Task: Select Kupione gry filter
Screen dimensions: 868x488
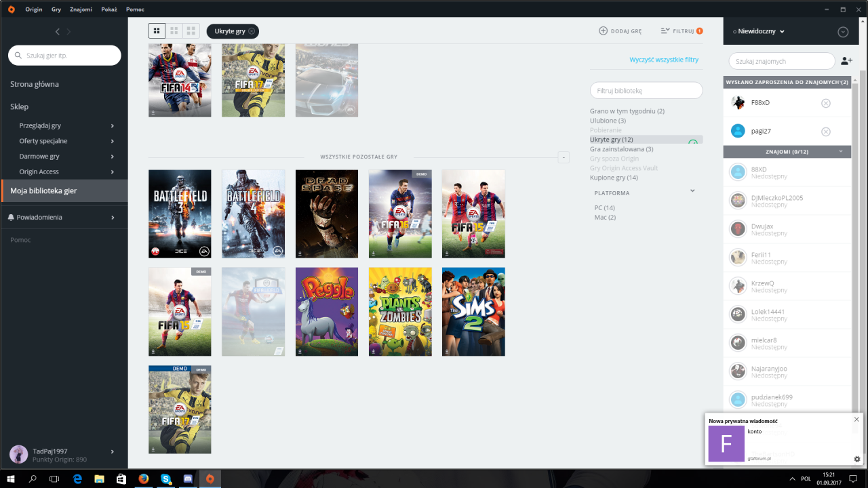Action: (x=614, y=178)
